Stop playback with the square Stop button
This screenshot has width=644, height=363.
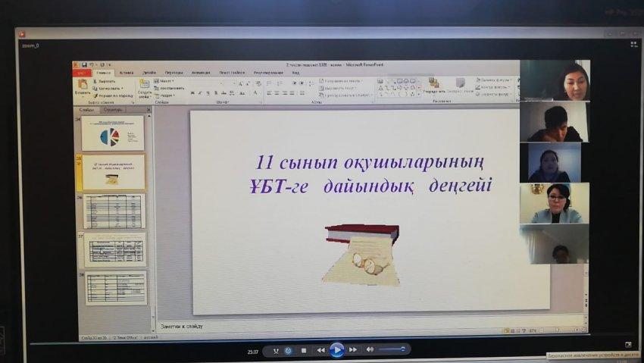[x=304, y=350]
